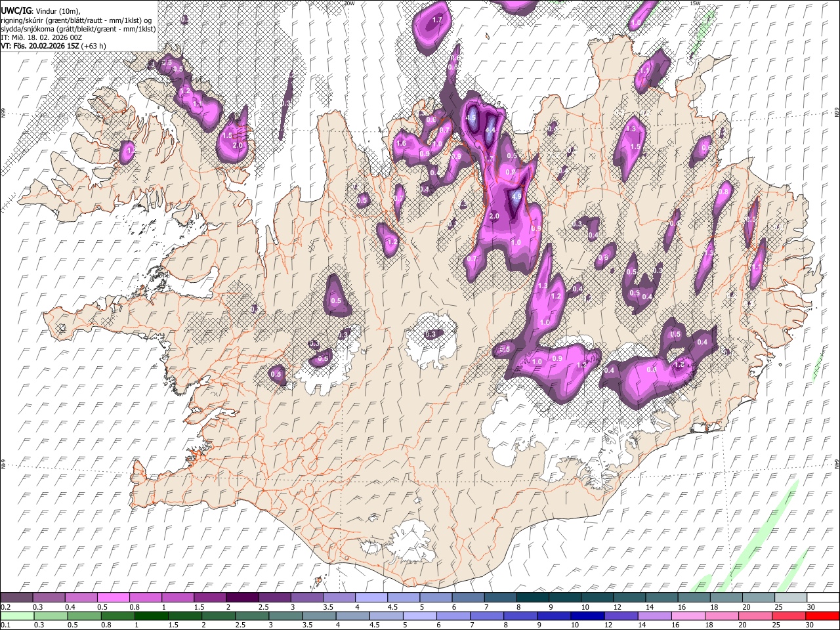Select the 'Vindur (10m),' header text
Viewport: 840px width, 630px height.
point(58,11)
